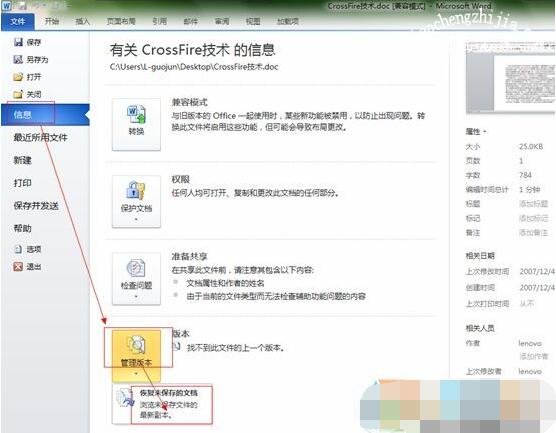Screen dimensions: 556x433
Task: Click the Add tag (添加标记) field
Action: point(533,218)
